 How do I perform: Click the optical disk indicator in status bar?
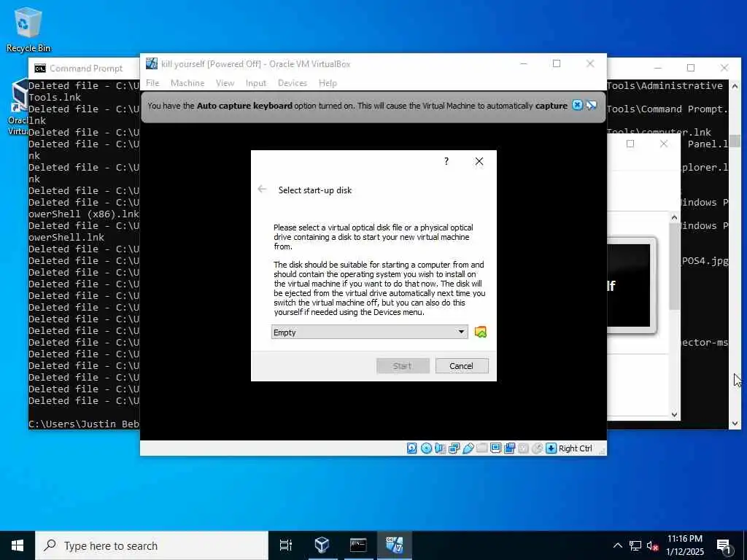(426, 448)
